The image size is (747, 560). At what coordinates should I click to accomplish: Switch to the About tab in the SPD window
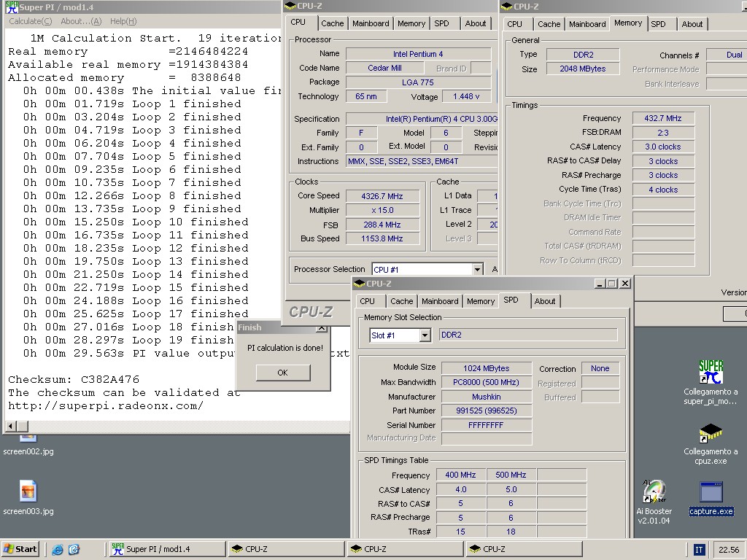[544, 301]
